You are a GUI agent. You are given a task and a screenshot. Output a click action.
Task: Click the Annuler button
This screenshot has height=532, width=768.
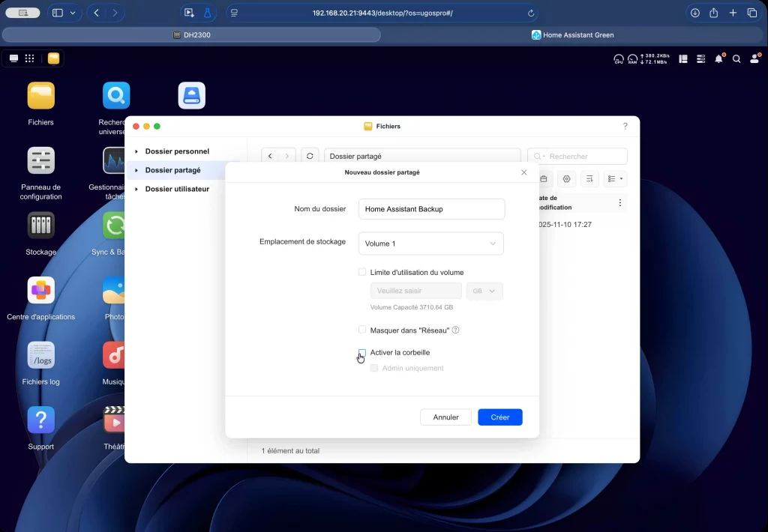[445, 417]
